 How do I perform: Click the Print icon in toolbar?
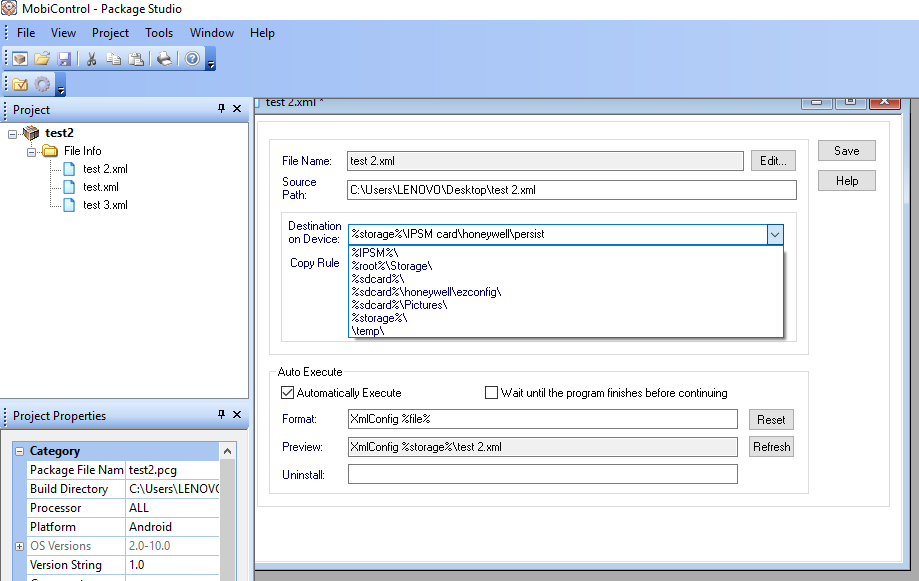(164, 59)
